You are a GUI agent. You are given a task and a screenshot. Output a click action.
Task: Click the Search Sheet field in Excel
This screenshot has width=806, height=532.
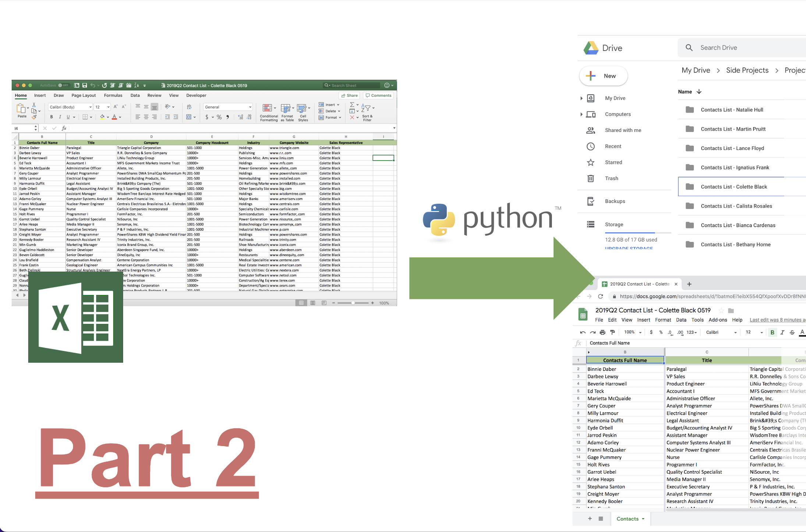coord(351,85)
